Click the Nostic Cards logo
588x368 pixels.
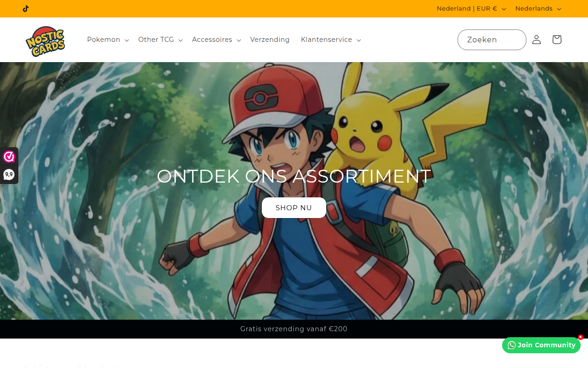click(45, 41)
